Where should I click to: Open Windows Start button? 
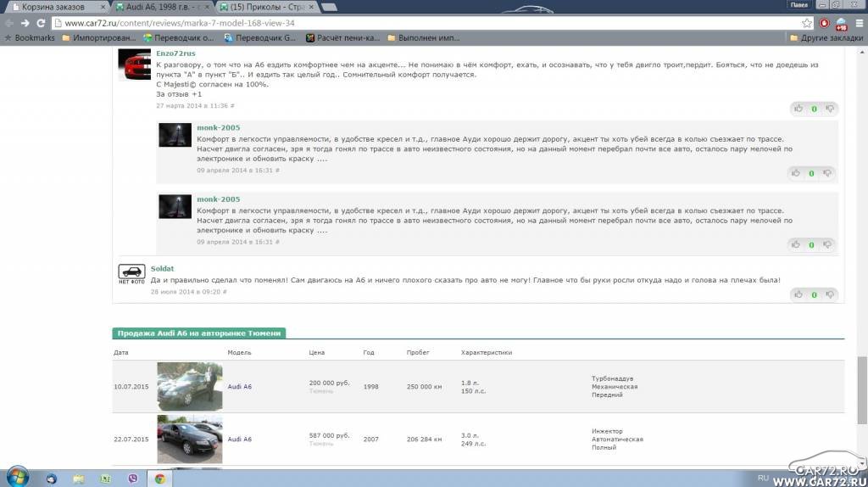17,477
